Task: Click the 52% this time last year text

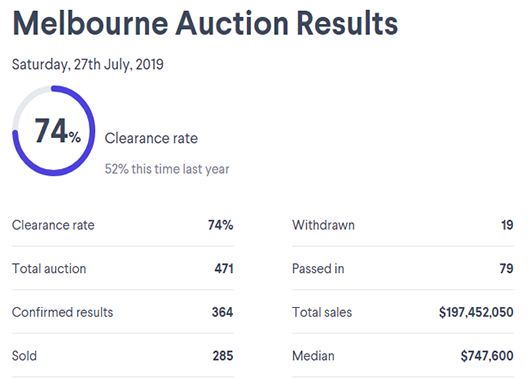Action: [167, 169]
